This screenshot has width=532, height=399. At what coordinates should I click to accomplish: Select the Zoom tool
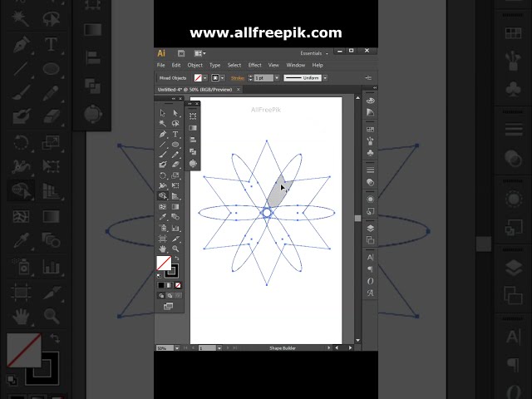click(x=175, y=249)
